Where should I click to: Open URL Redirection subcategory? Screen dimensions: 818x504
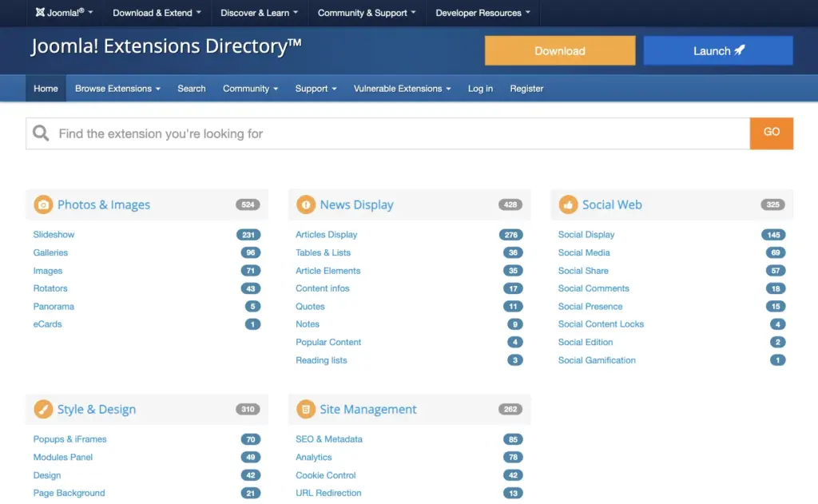[328, 493]
